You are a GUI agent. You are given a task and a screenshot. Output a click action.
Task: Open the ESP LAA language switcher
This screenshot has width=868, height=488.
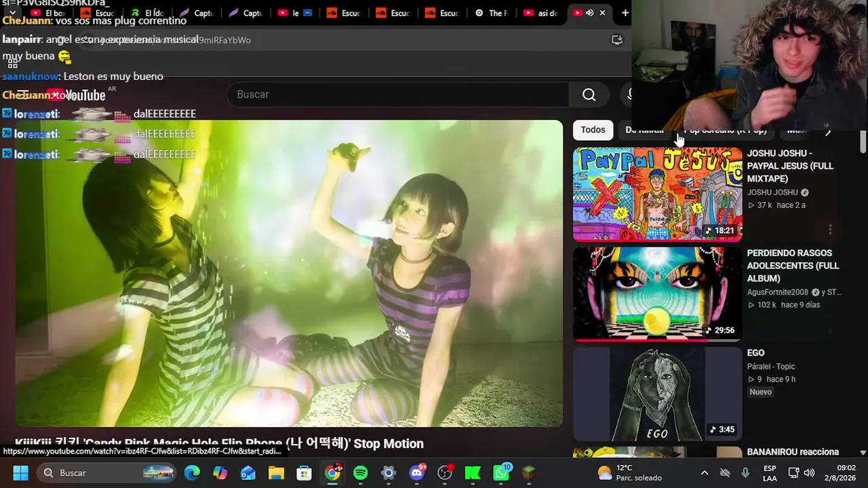pyautogui.click(x=770, y=472)
